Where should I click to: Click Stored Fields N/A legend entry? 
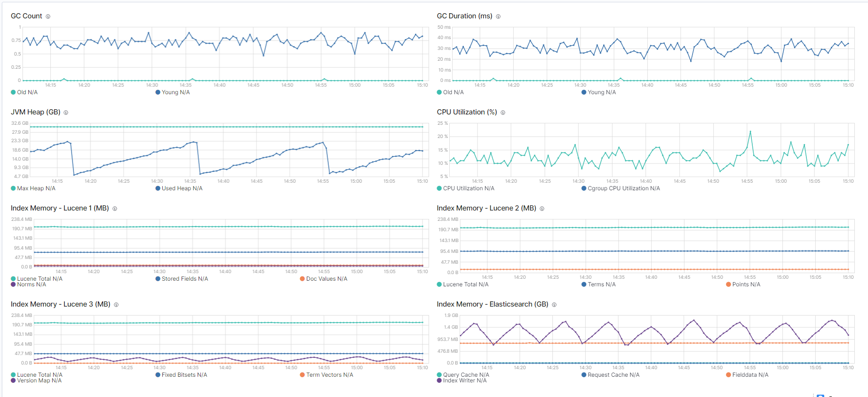[182, 279]
